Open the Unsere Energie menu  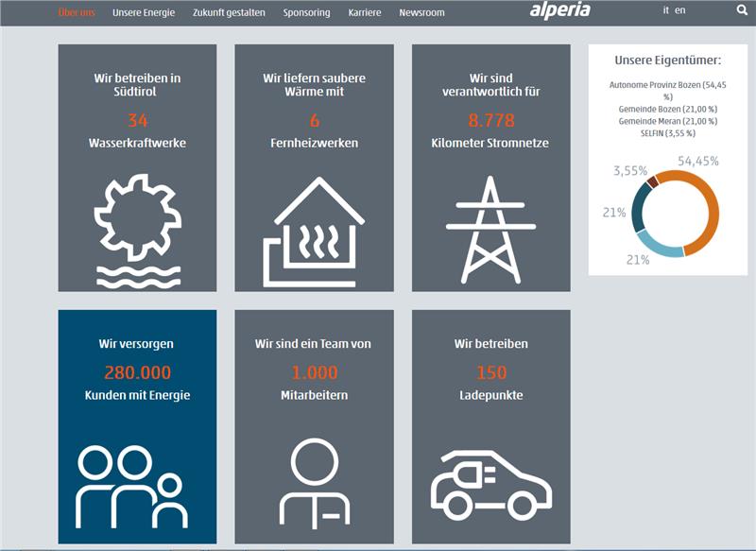tap(144, 13)
